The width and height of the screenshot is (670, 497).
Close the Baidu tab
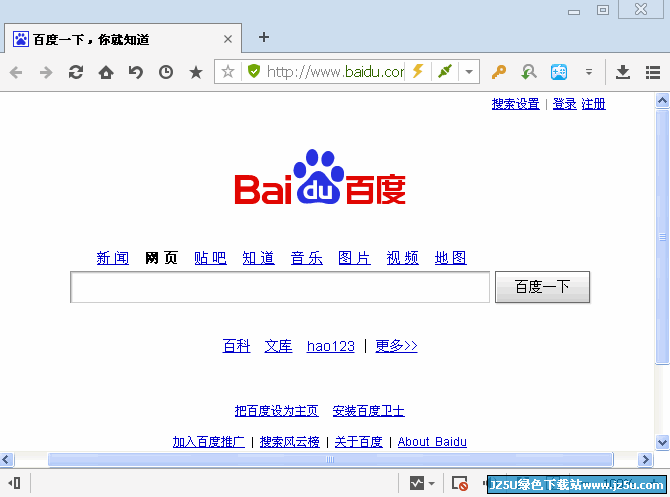[228, 39]
